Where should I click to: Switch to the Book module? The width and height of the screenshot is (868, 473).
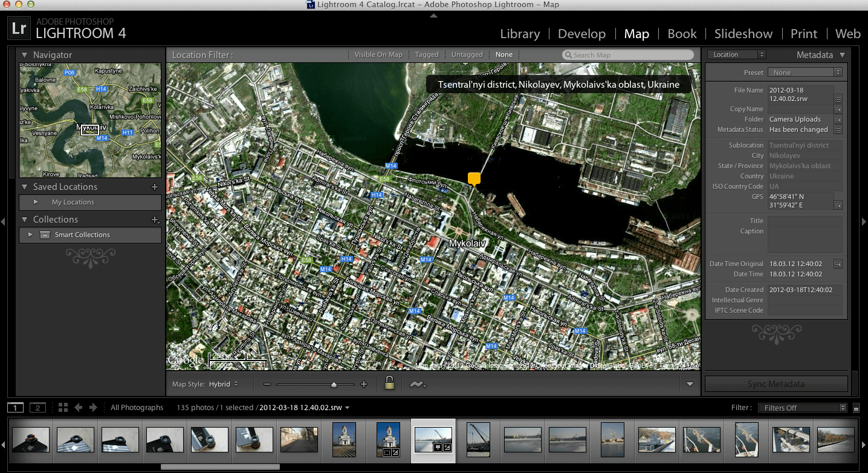pos(682,34)
